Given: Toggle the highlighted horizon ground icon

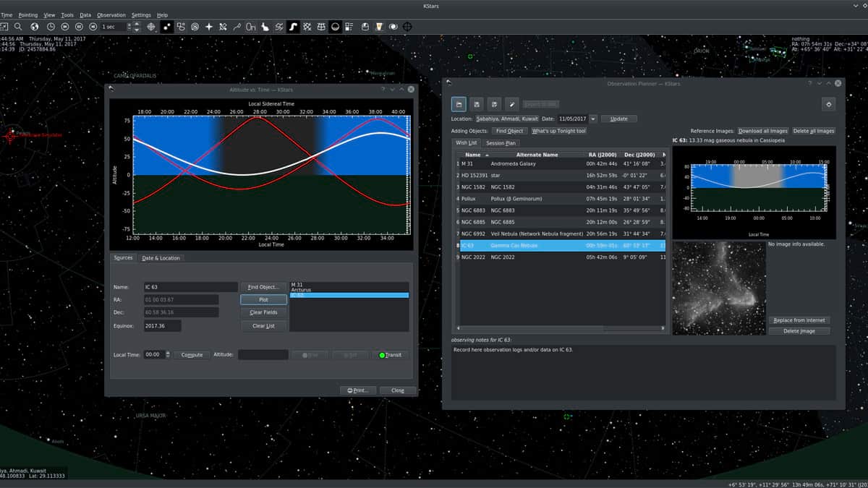Looking at the screenshot, I should point(336,27).
